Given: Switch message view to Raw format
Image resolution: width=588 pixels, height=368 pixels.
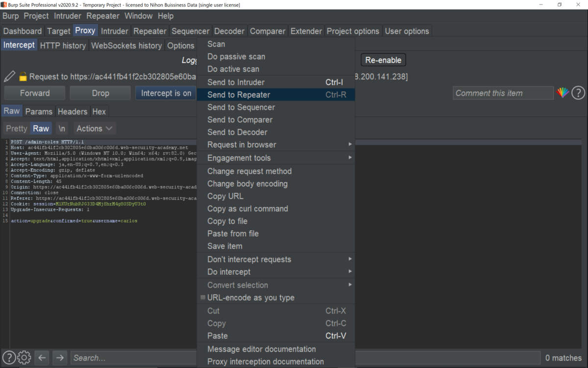Looking at the screenshot, I should (41, 129).
